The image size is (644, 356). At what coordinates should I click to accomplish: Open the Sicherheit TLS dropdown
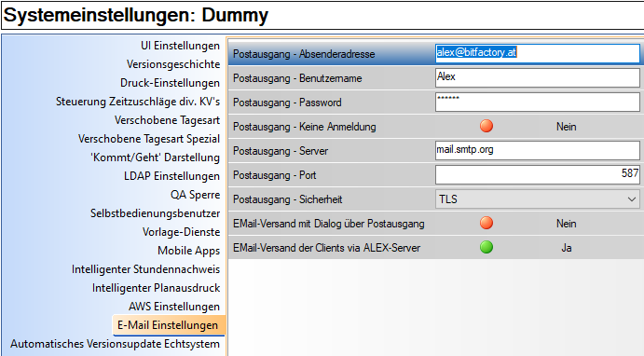tap(537, 199)
